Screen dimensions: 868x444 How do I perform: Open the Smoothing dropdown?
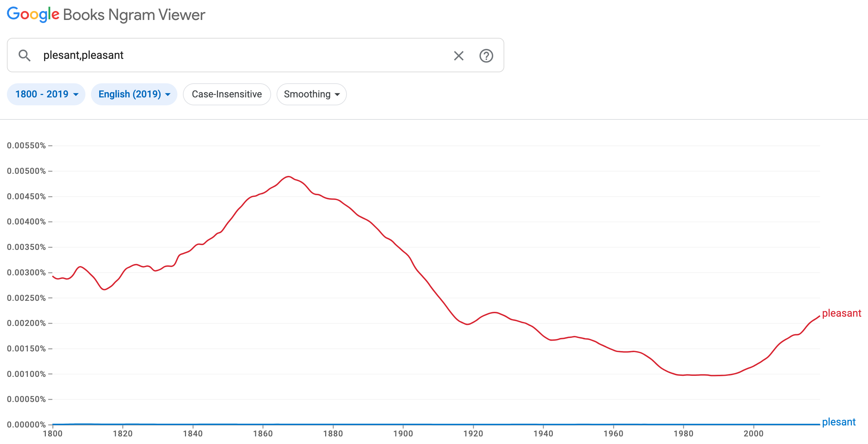point(311,94)
